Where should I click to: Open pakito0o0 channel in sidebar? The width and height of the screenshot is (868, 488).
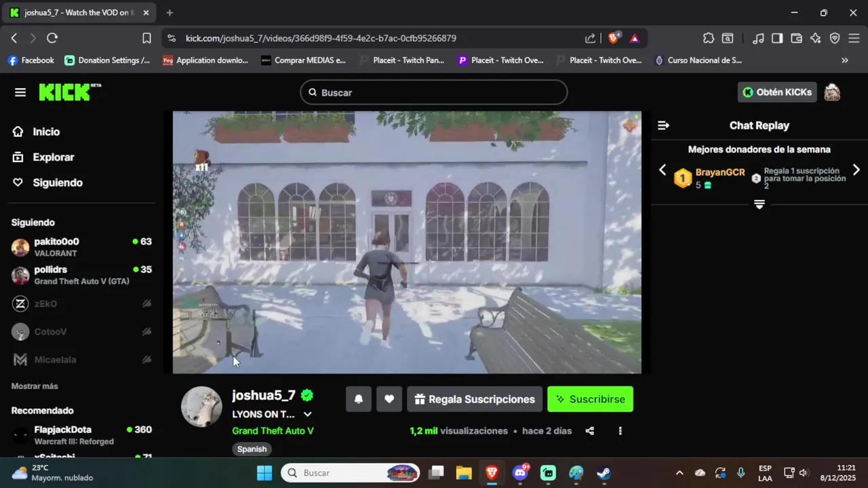pyautogui.click(x=81, y=247)
